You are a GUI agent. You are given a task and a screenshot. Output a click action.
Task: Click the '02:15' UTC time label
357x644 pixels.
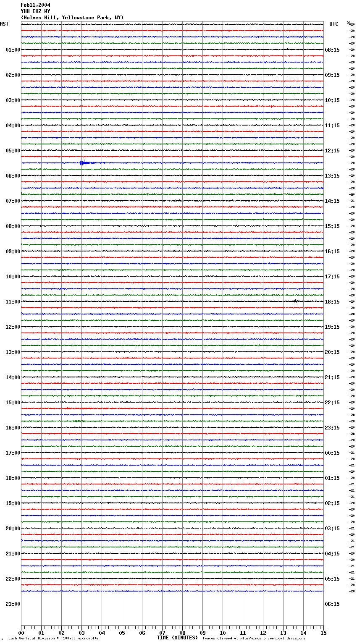coord(332,503)
